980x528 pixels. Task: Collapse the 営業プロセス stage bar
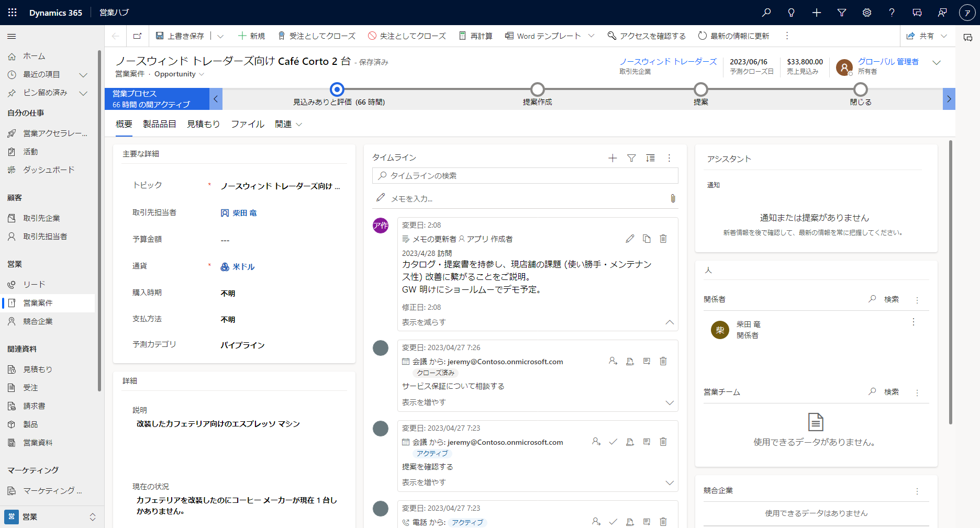coord(216,99)
